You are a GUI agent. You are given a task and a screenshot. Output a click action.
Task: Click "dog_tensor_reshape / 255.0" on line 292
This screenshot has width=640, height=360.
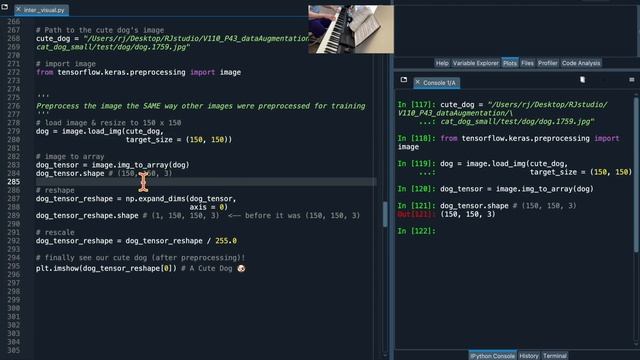pos(181,241)
